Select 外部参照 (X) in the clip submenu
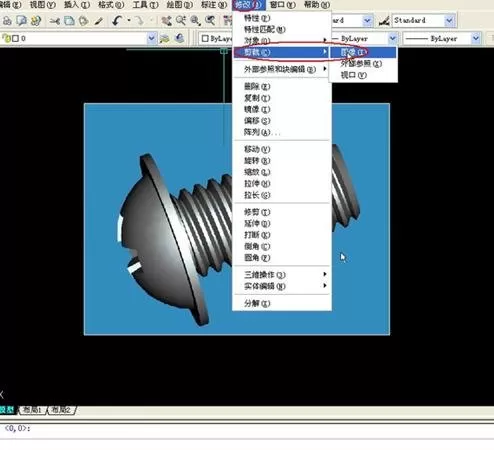494x450 pixels. (x=363, y=63)
